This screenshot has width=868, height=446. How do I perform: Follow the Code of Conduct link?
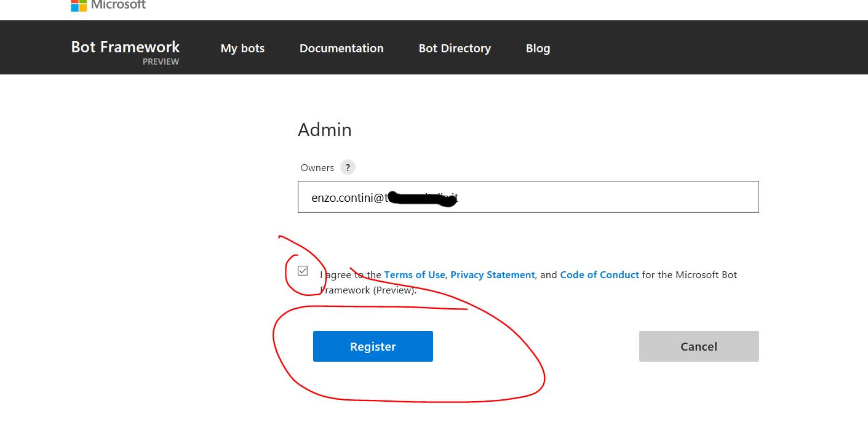tap(599, 274)
